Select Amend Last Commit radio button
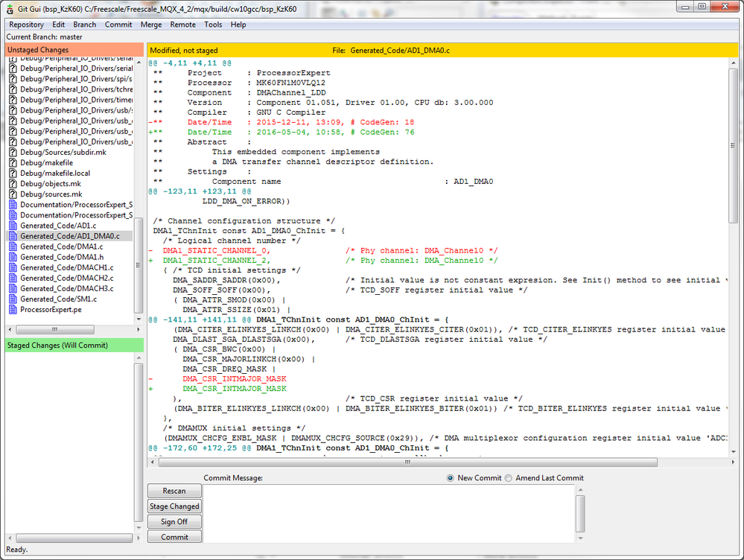The height and width of the screenshot is (560, 744). (x=508, y=478)
